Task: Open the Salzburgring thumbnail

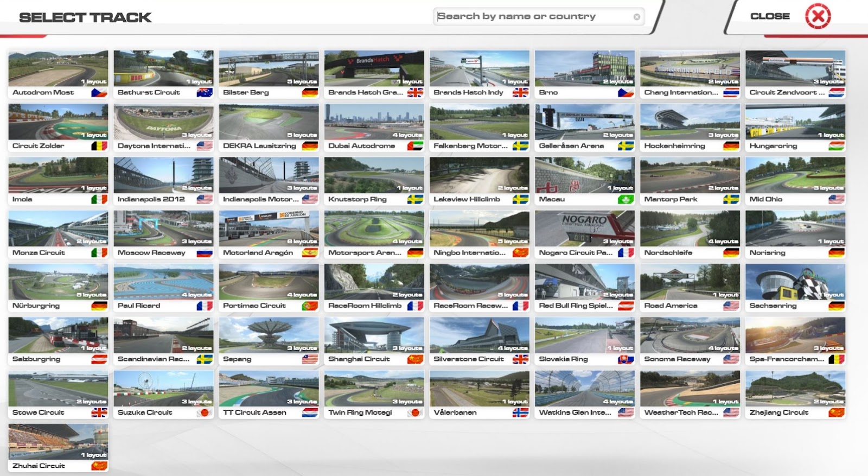Action: tap(59, 334)
